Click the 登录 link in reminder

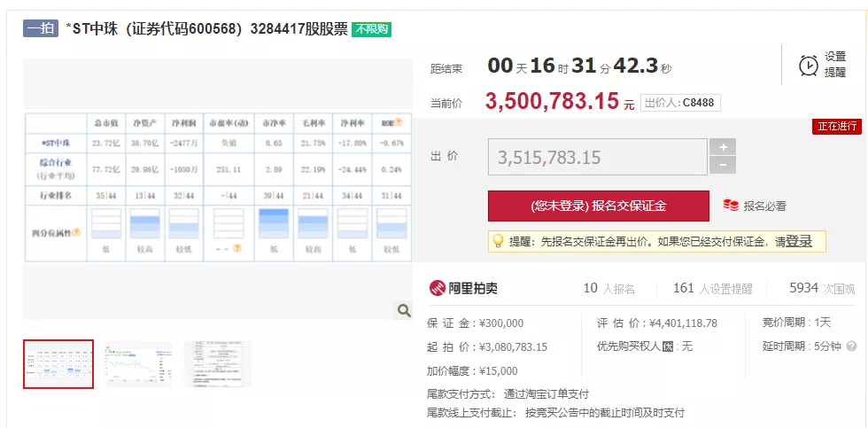(799, 241)
